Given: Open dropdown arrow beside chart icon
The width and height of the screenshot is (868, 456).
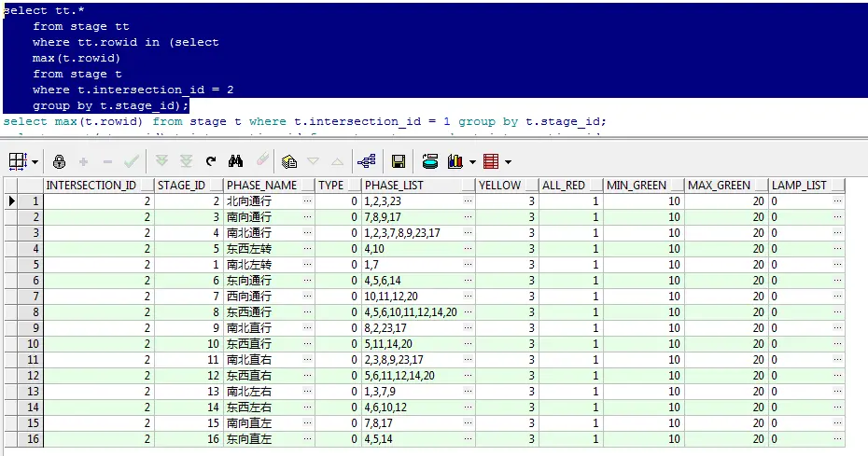Looking at the screenshot, I should click(472, 162).
